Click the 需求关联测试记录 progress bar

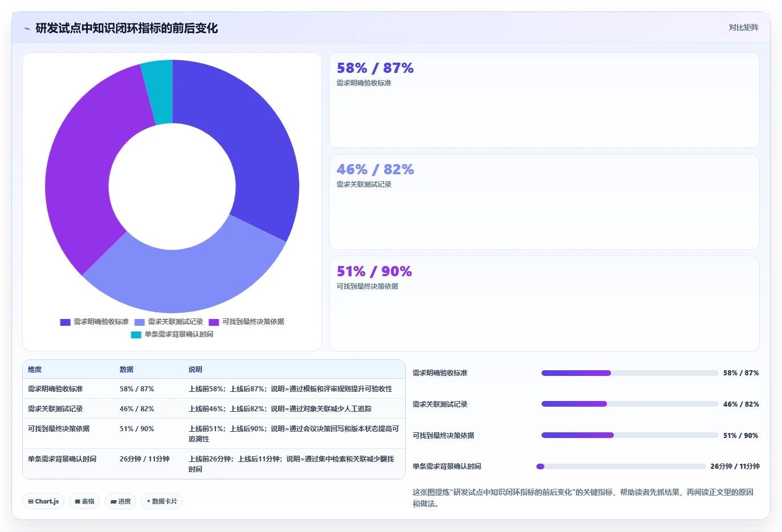point(630,404)
